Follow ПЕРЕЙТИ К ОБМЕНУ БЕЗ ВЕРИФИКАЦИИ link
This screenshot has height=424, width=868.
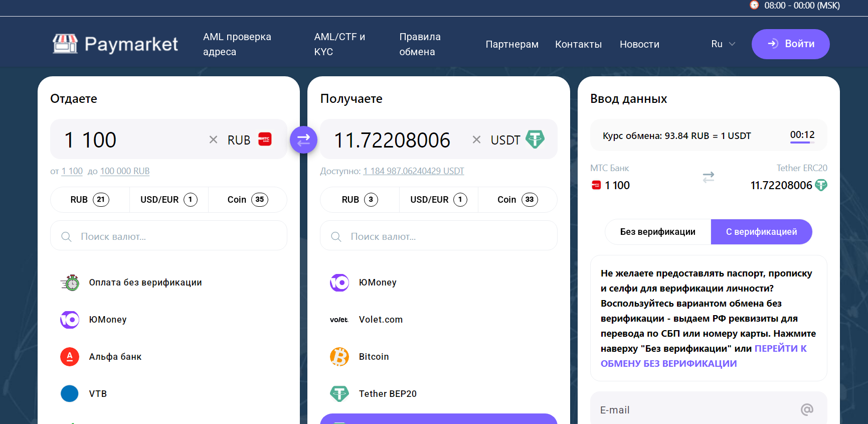tap(704, 356)
